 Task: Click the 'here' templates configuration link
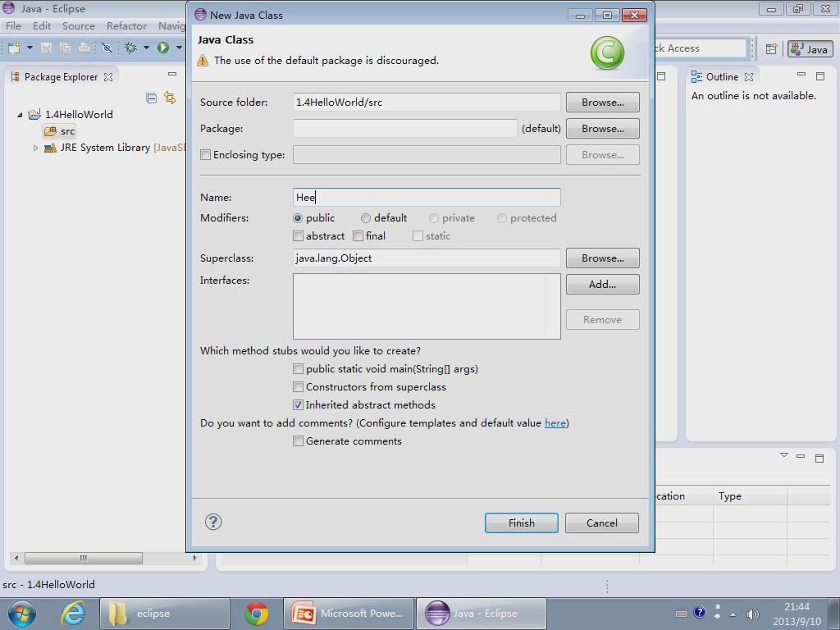tap(555, 423)
